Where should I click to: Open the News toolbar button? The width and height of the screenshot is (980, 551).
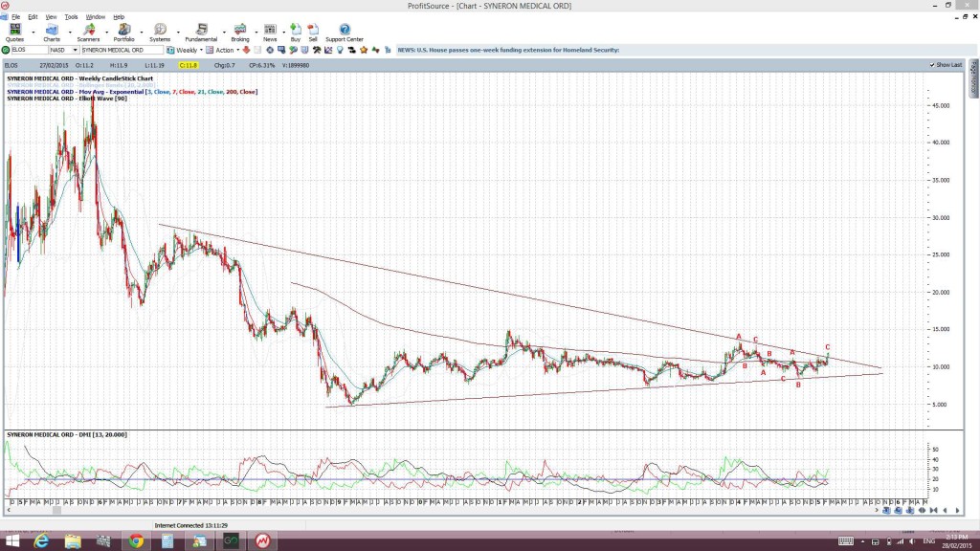pyautogui.click(x=270, y=33)
